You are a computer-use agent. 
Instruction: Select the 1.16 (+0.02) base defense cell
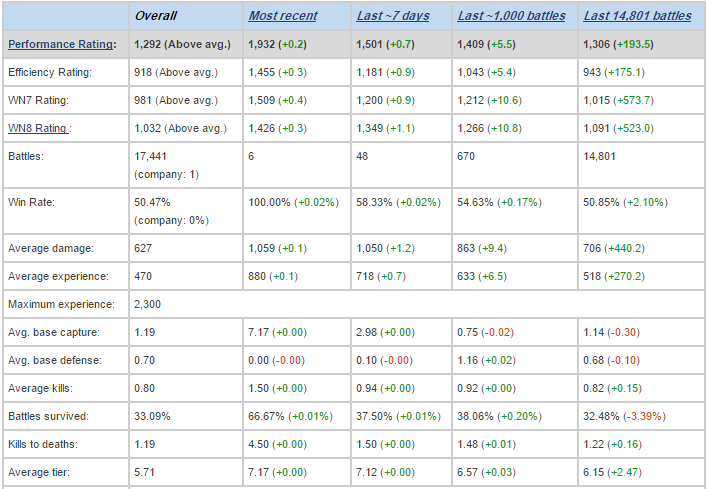click(x=486, y=360)
